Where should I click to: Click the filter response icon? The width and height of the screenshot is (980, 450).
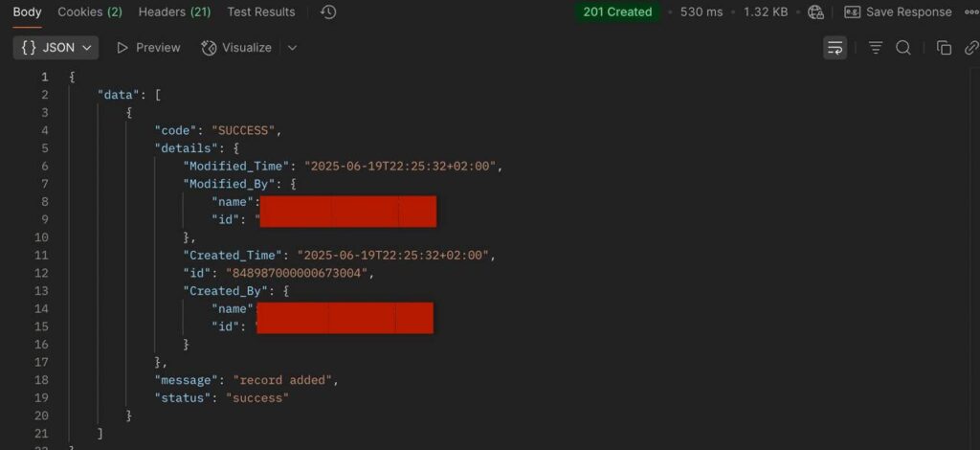click(876, 48)
